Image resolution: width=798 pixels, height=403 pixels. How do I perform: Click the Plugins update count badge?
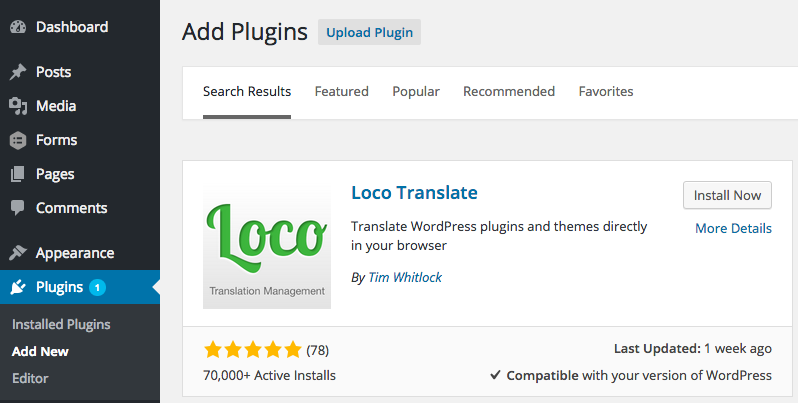tap(97, 287)
